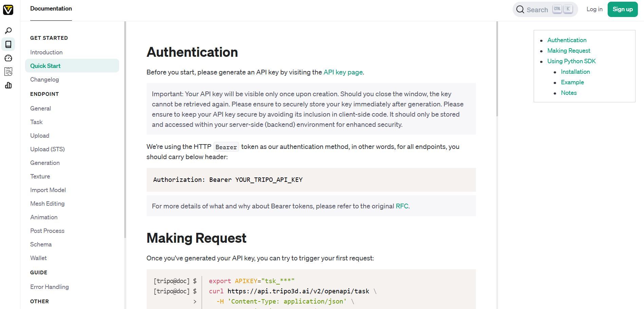Screen dimensions: 644x309
Task: Open the RFC link about Bearer tokens
Action: pos(402,206)
